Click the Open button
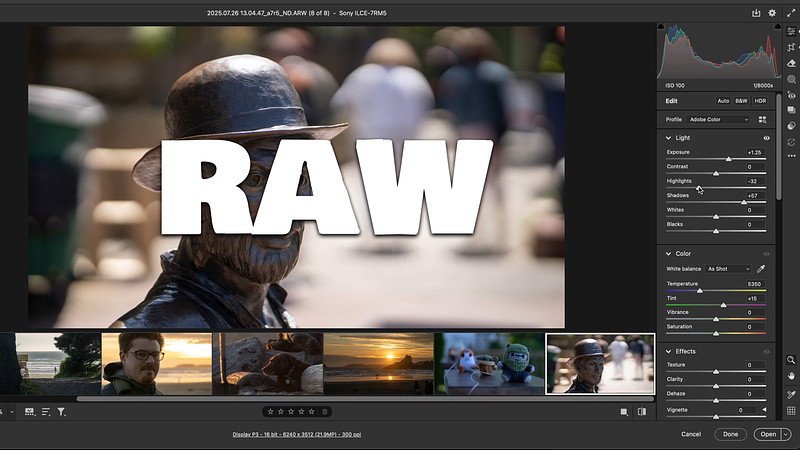800x450 pixels. tap(768, 434)
